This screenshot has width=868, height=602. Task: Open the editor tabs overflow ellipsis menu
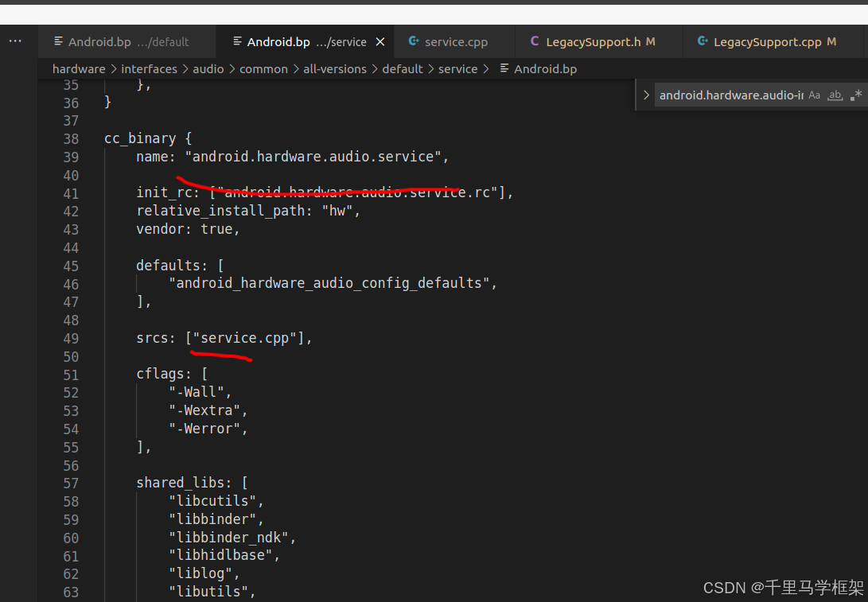point(15,41)
